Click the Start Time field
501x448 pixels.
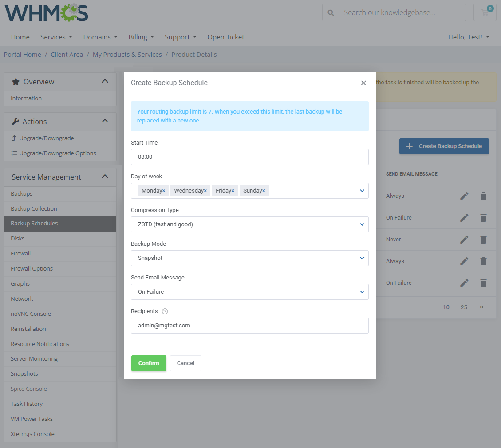pos(249,157)
